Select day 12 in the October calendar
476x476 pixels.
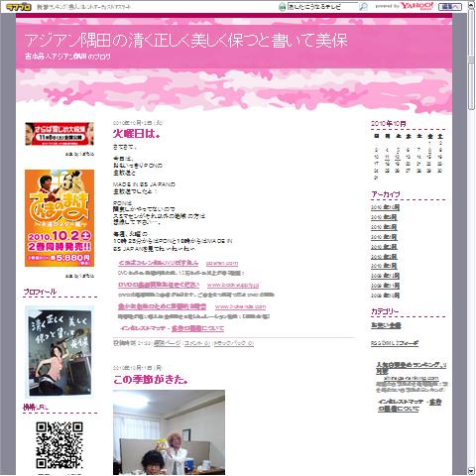click(x=398, y=158)
